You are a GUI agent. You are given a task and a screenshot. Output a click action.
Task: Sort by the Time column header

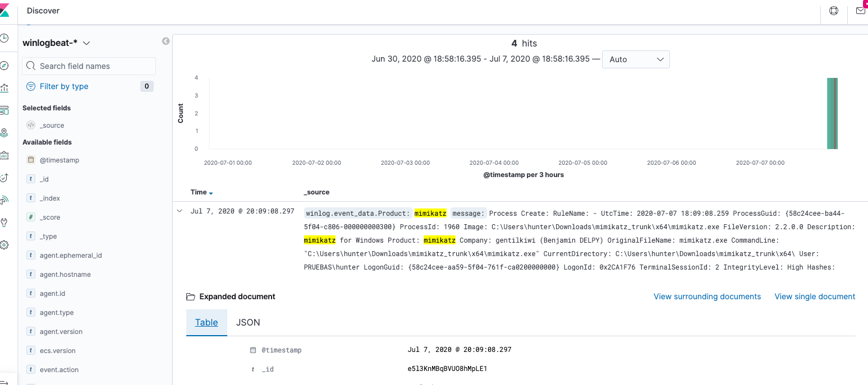click(199, 192)
